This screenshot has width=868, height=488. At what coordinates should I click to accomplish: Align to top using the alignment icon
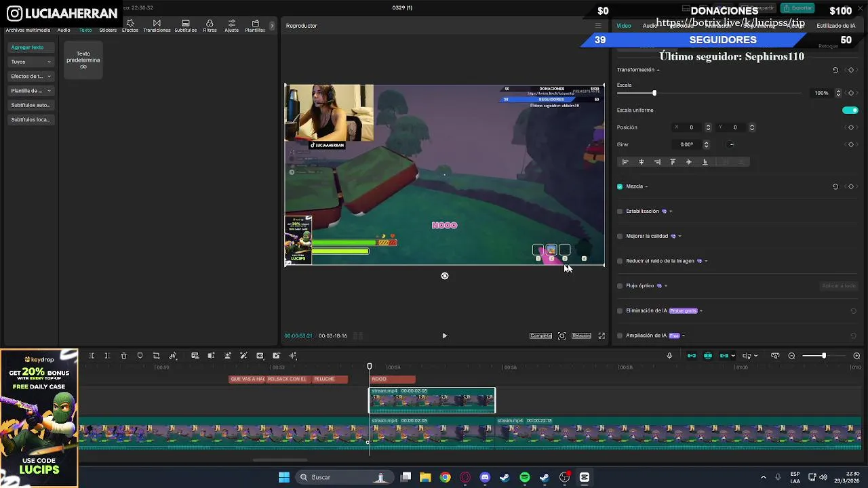click(673, 162)
